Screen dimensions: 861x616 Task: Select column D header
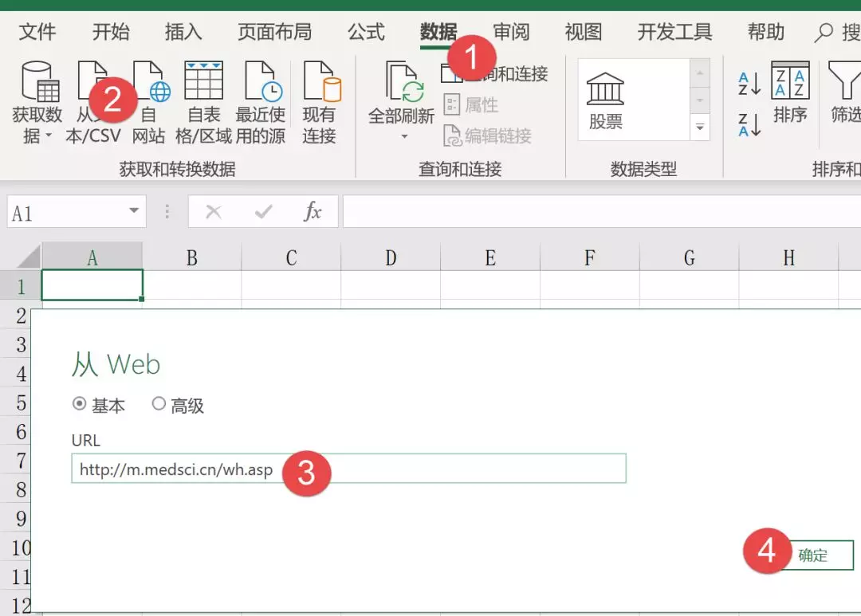(391, 257)
